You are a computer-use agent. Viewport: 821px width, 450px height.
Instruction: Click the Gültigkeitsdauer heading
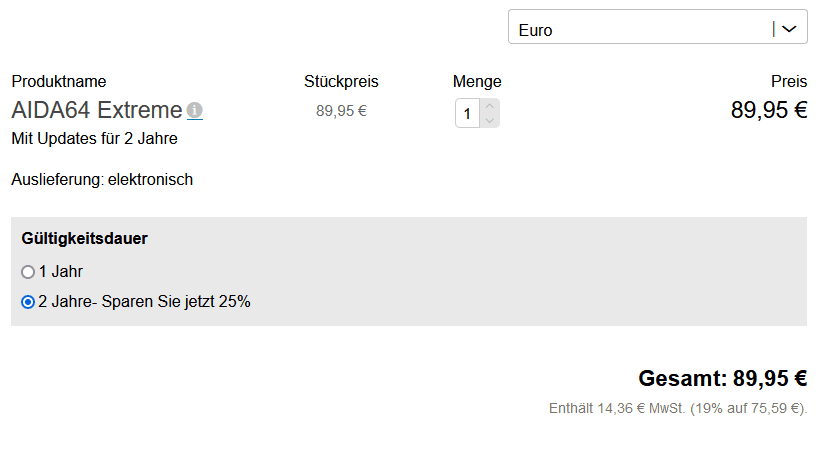pyautogui.click(x=85, y=239)
